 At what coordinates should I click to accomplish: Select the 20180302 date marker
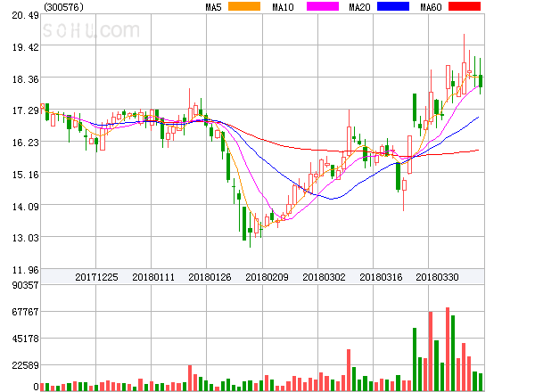coord(324,277)
